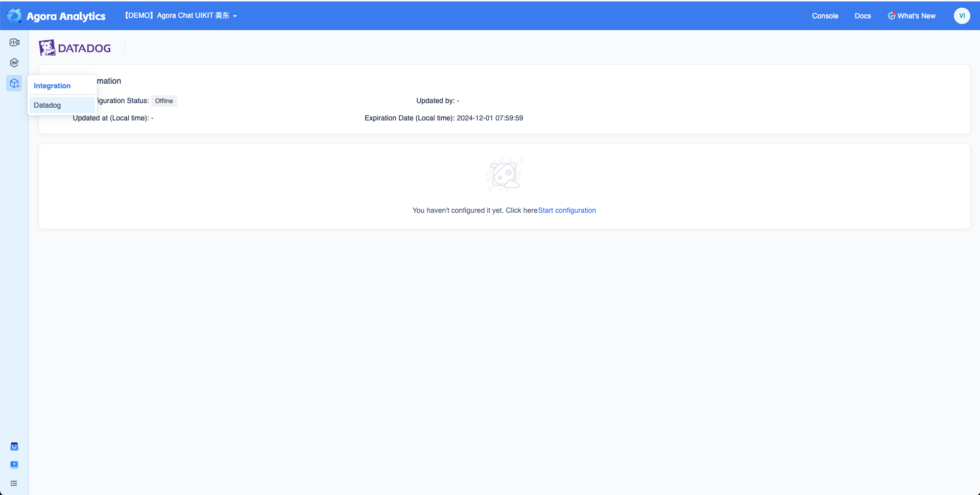Expand the sidebar with the menu list icon

tap(14, 483)
